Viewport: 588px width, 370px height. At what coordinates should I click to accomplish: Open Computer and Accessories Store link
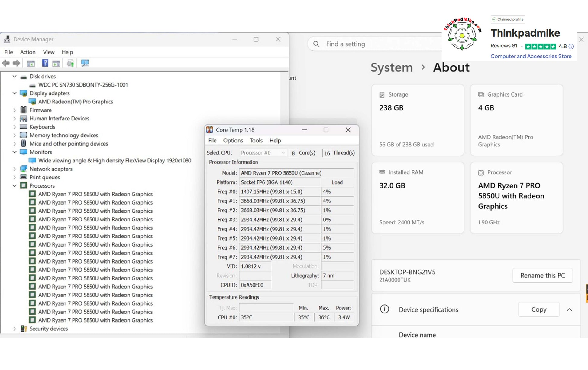tap(531, 56)
